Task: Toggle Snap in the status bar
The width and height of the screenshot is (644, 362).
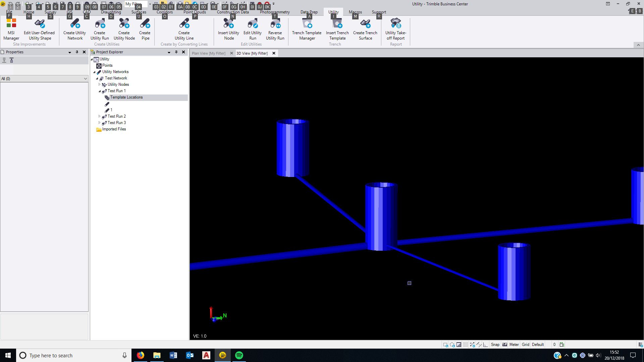Action: [x=495, y=344]
